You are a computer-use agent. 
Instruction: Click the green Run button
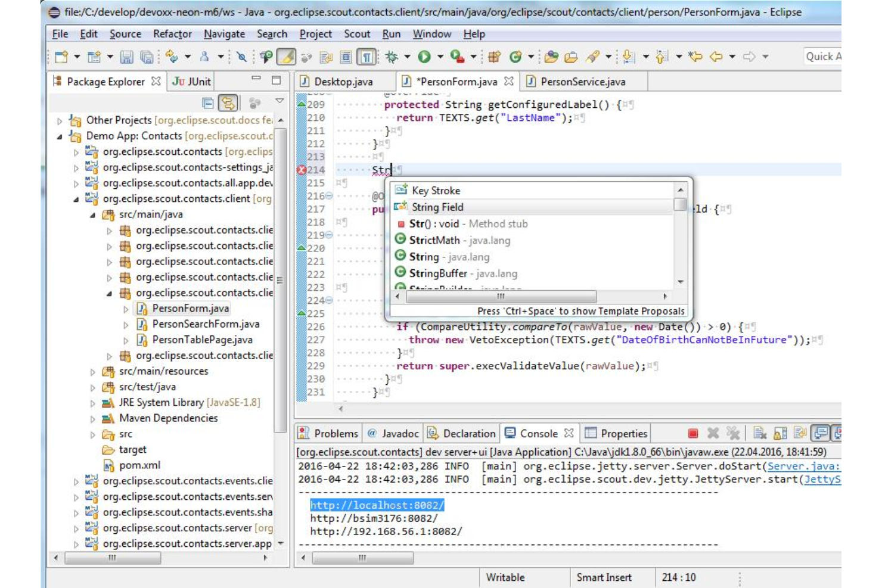[424, 57]
